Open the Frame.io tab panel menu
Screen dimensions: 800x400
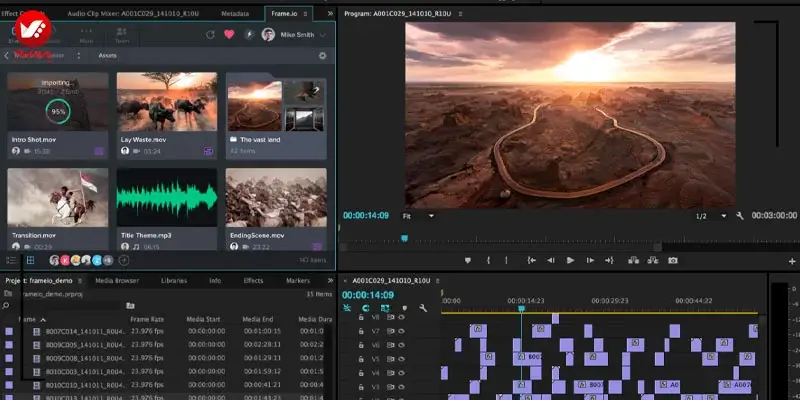point(305,14)
